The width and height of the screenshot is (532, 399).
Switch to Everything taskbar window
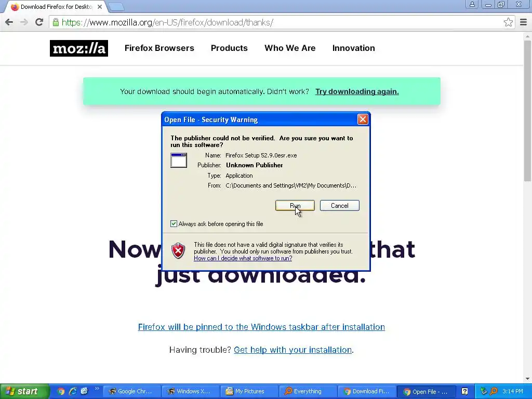click(x=308, y=391)
